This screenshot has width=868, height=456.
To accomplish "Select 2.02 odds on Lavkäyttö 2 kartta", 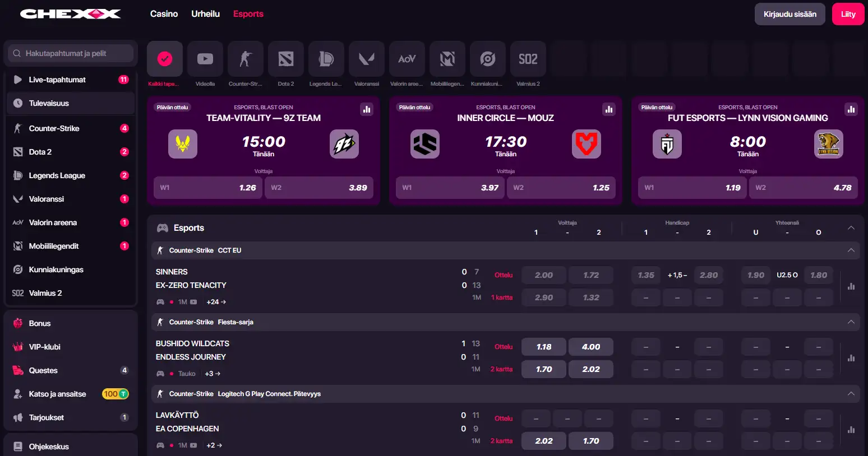I will [x=544, y=441].
